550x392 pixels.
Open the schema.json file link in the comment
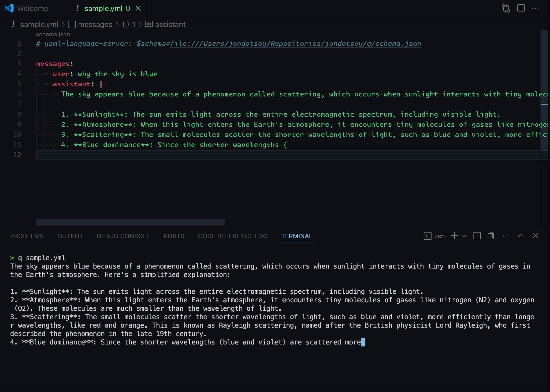coord(296,44)
